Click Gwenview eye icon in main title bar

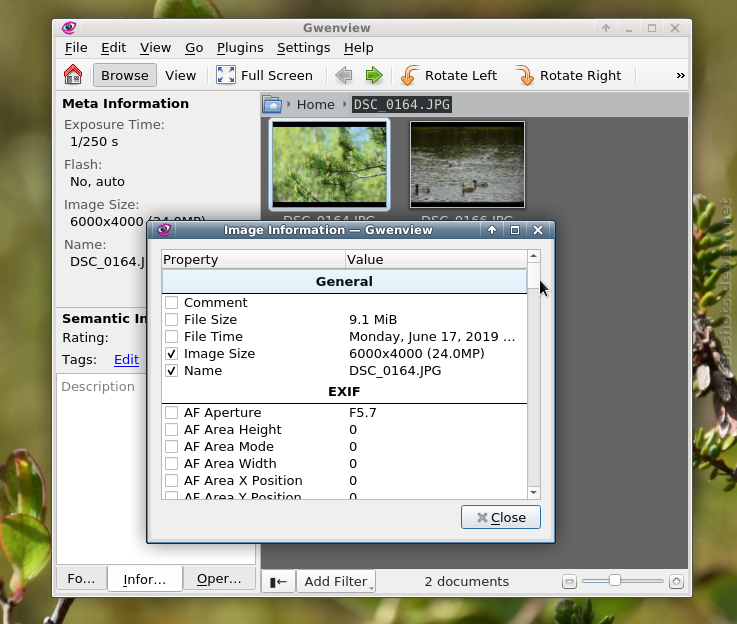(x=69, y=28)
